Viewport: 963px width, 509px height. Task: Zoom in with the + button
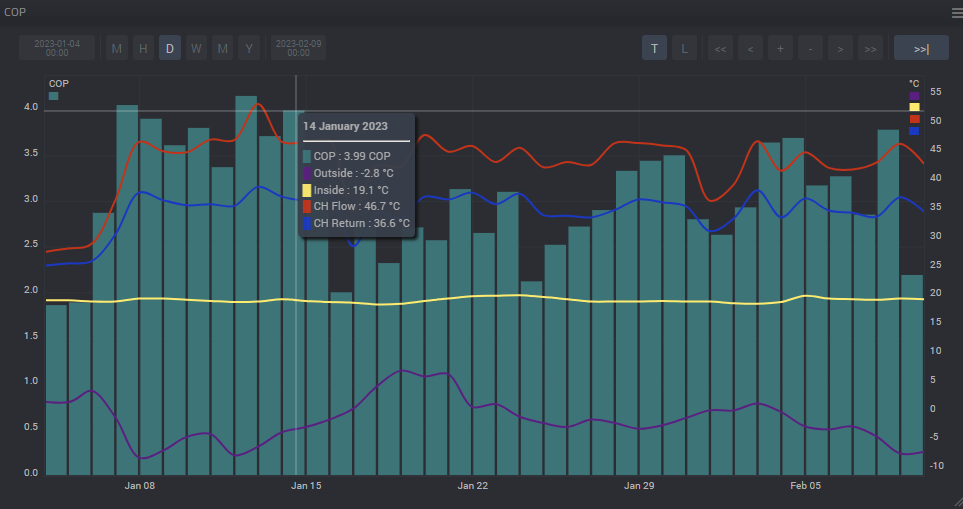tap(781, 48)
